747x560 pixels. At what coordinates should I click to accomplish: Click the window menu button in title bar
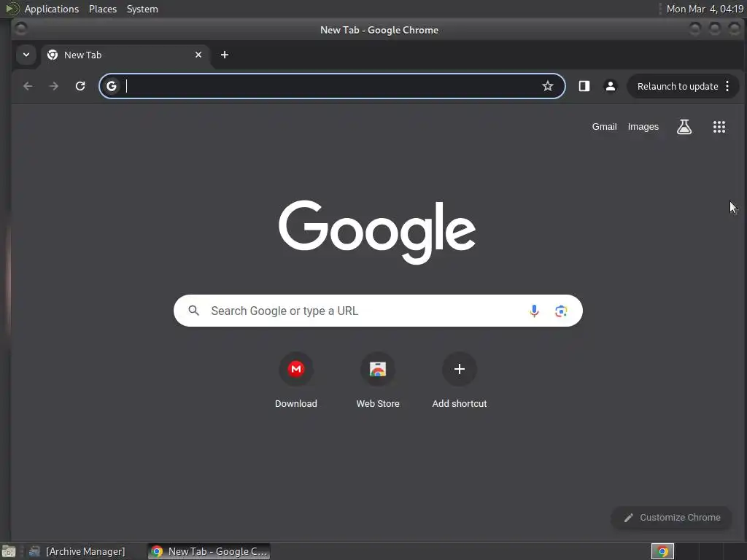click(20, 29)
